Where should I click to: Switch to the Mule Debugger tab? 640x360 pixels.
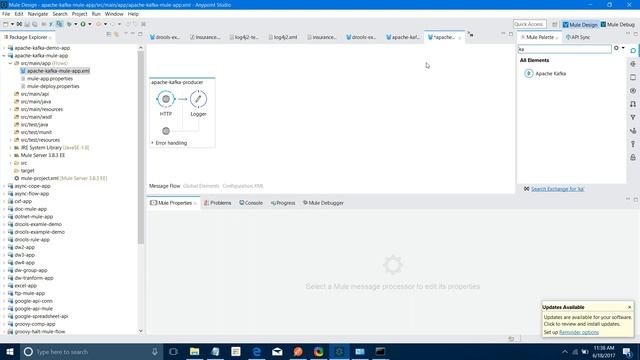tap(323, 203)
